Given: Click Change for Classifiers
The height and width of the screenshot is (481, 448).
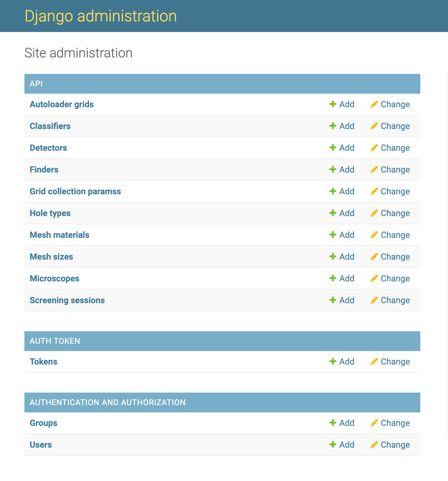Looking at the screenshot, I should [x=390, y=126].
